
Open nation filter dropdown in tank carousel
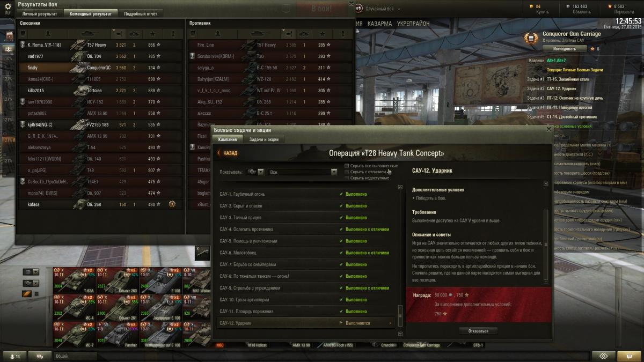(x=30, y=272)
